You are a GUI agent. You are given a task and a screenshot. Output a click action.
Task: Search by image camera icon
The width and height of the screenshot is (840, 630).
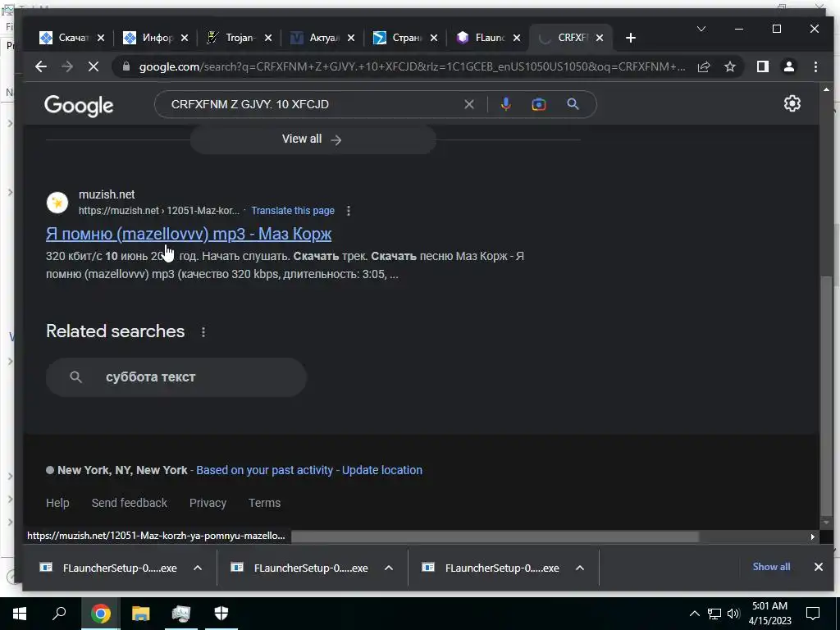pyautogui.click(x=538, y=104)
